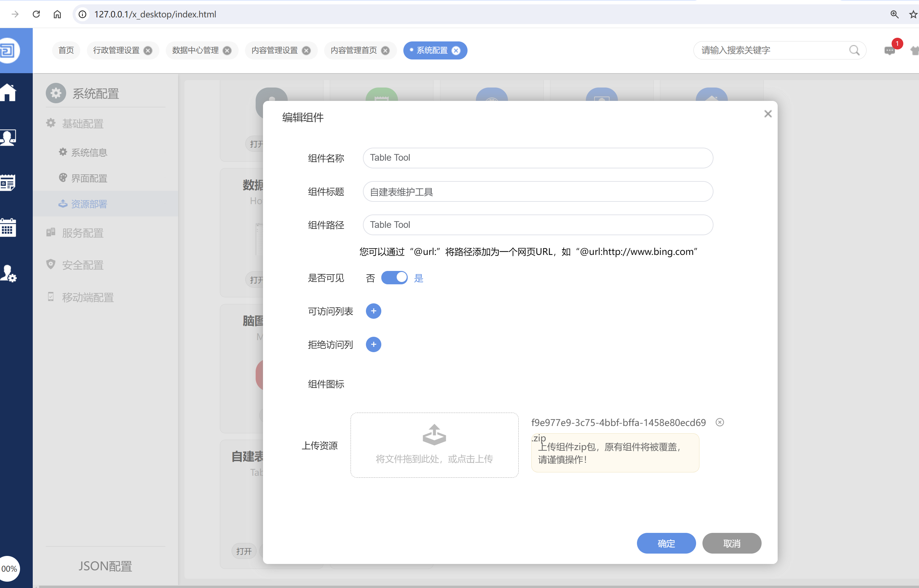
Task: Expand 安全配置 section
Action: point(83,265)
